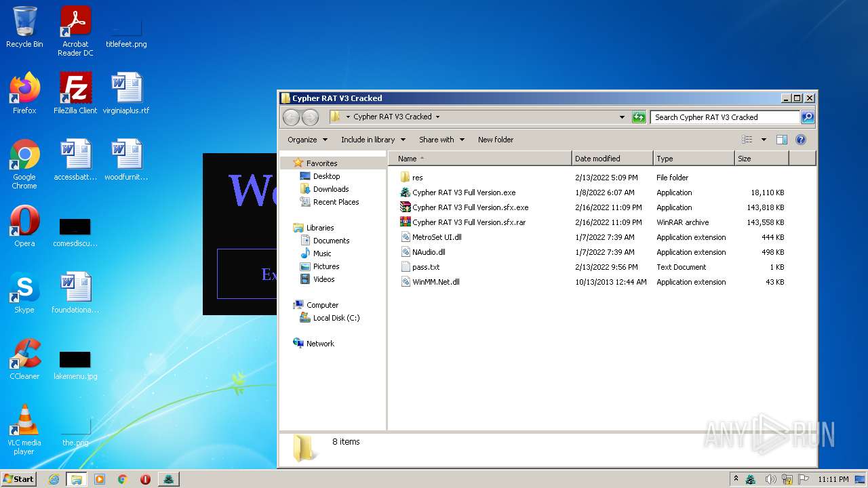Create a New folder

[496, 140]
